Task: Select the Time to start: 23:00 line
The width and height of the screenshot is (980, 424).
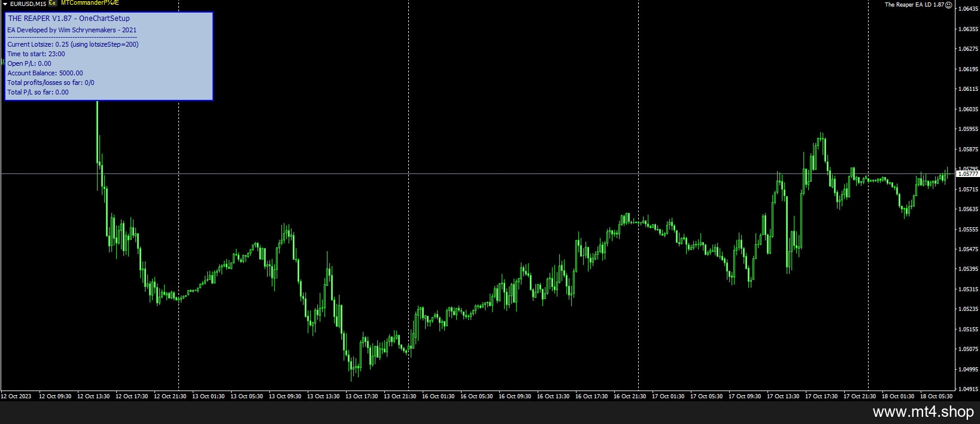Action: (x=37, y=54)
